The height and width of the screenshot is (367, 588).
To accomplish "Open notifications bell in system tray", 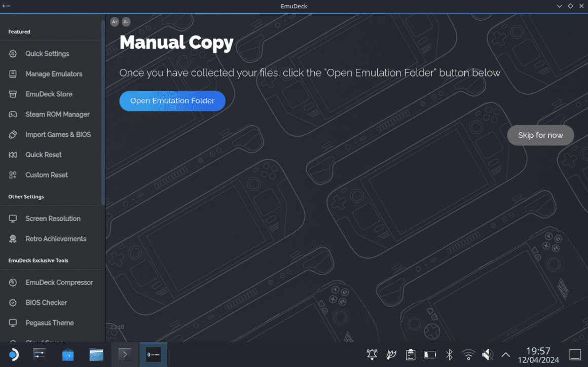I will click(x=372, y=354).
